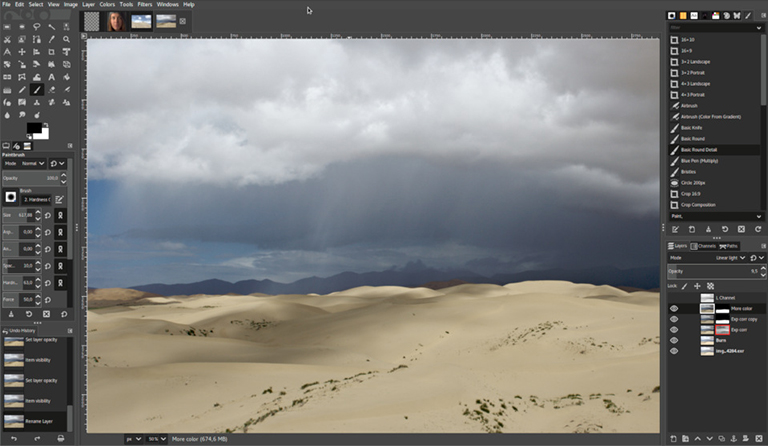Select the Free Select lasso tool

pyautogui.click(x=37, y=26)
